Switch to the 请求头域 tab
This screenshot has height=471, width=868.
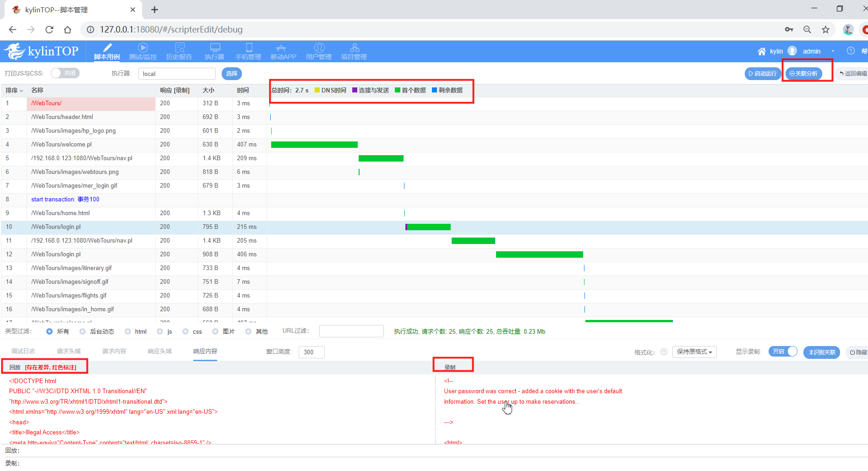pyautogui.click(x=69, y=351)
